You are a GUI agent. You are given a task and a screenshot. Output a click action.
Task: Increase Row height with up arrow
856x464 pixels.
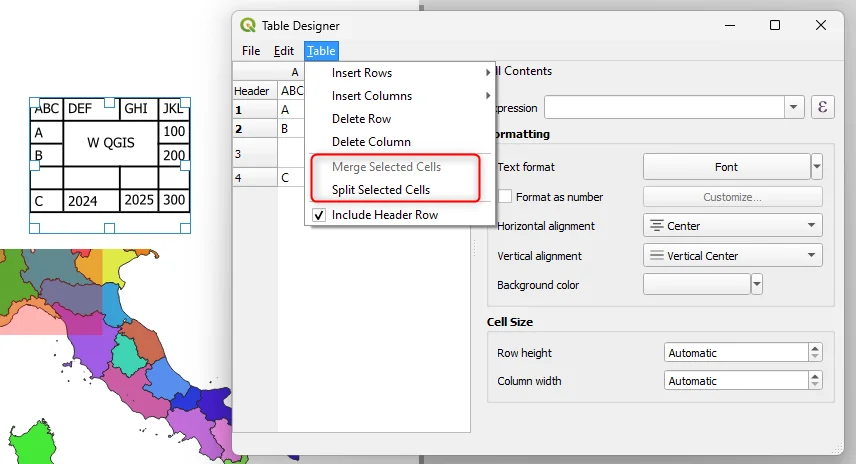pos(815,349)
